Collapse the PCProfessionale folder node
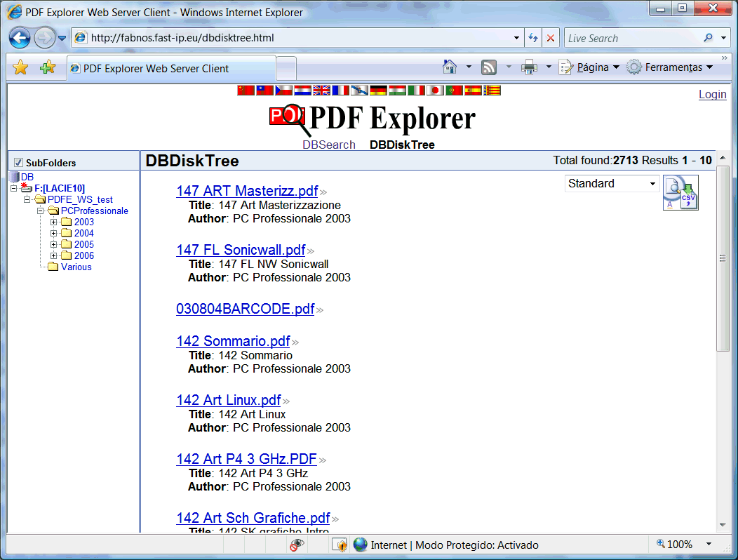The height and width of the screenshot is (560, 738). 41,211
